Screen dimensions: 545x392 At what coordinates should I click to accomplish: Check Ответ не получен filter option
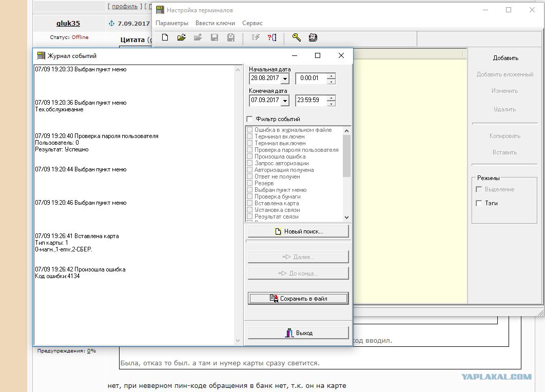pos(249,176)
